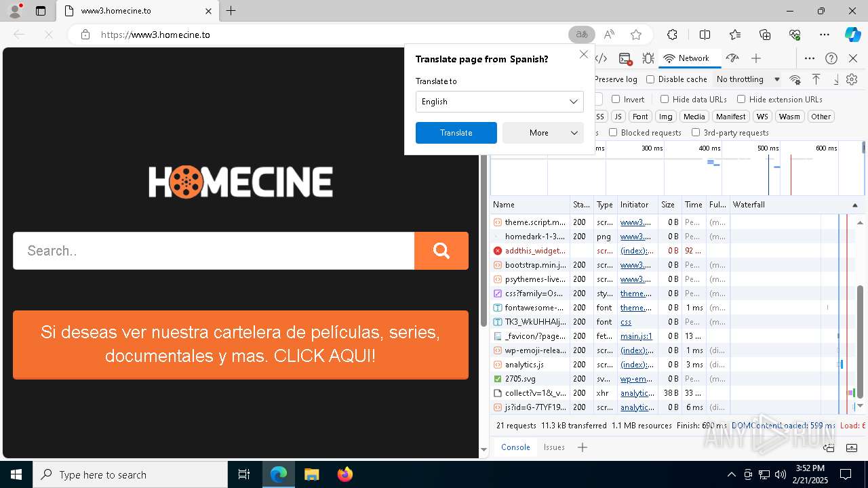Open Edge Settings and more menu
The height and width of the screenshot is (488, 868).
[x=825, y=35]
